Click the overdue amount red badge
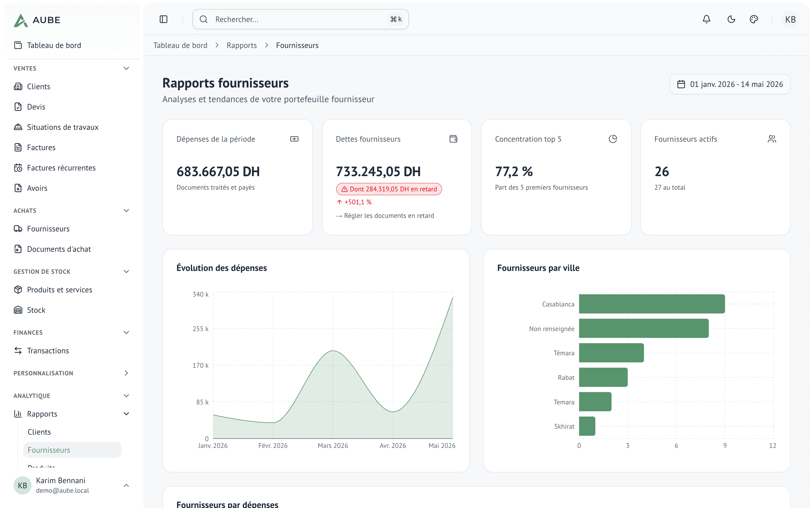This screenshot has height=508, width=812. (x=389, y=189)
